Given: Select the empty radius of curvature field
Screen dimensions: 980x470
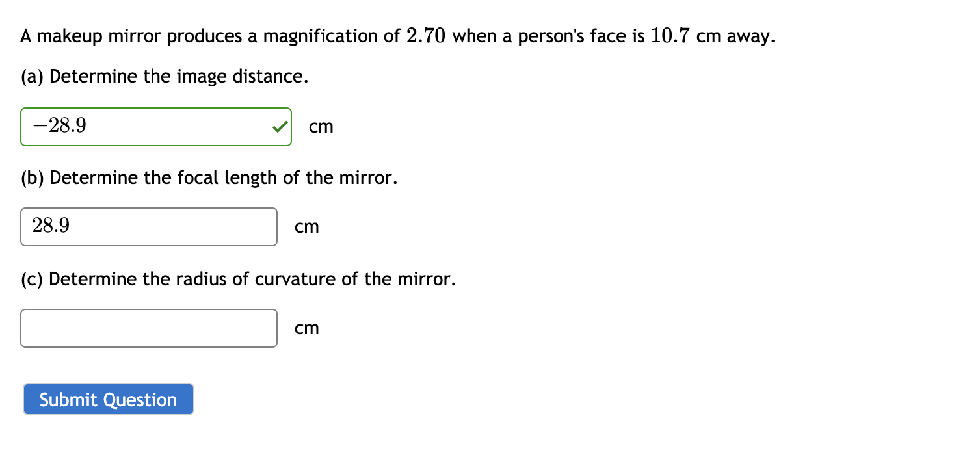Looking at the screenshot, I should click(x=148, y=328).
